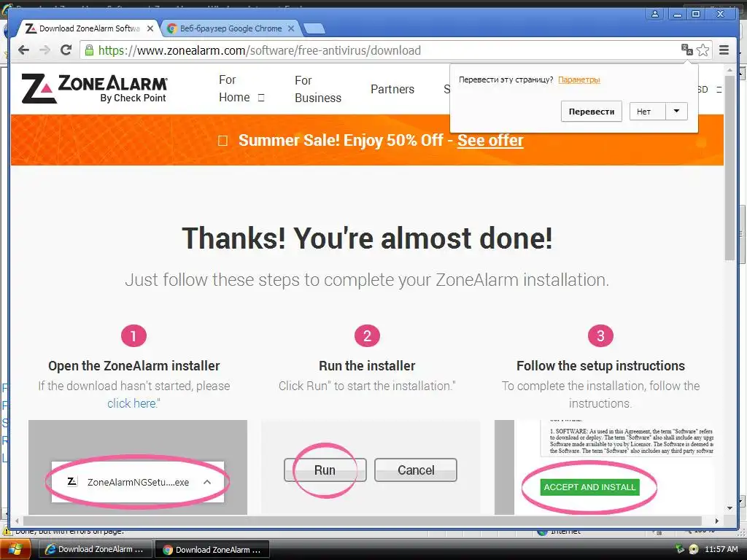Switch to the Download ZoneAlarm Software tab
Screen dimensions: 747x560
click(88, 28)
